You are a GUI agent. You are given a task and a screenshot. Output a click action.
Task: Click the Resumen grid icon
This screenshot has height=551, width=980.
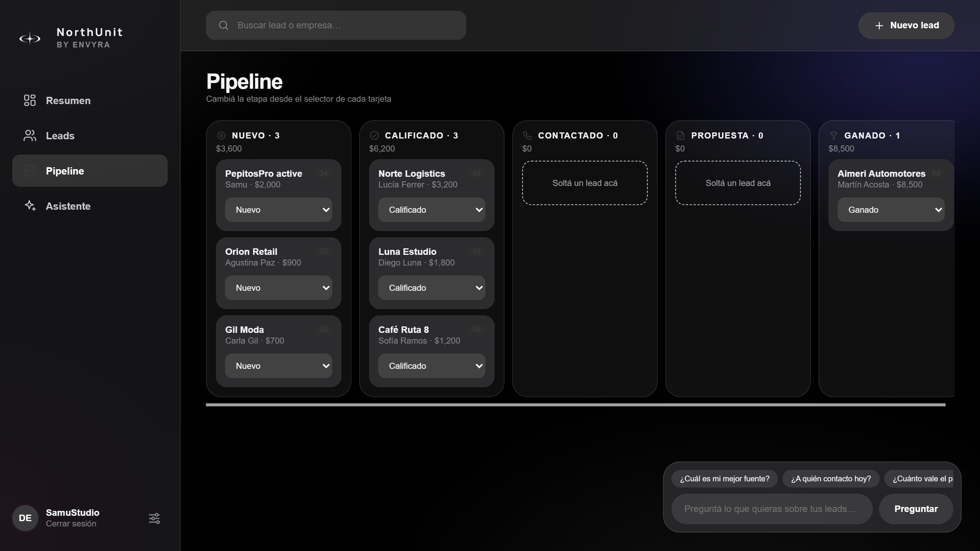pyautogui.click(x=30, y=101)
